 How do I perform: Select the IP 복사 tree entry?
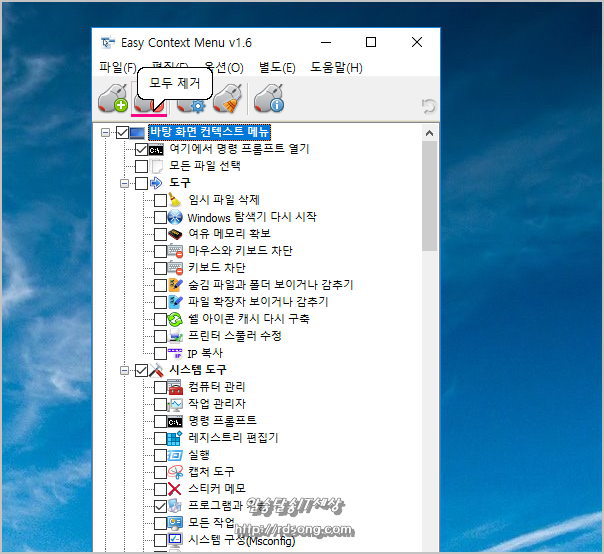click(205, 353)
